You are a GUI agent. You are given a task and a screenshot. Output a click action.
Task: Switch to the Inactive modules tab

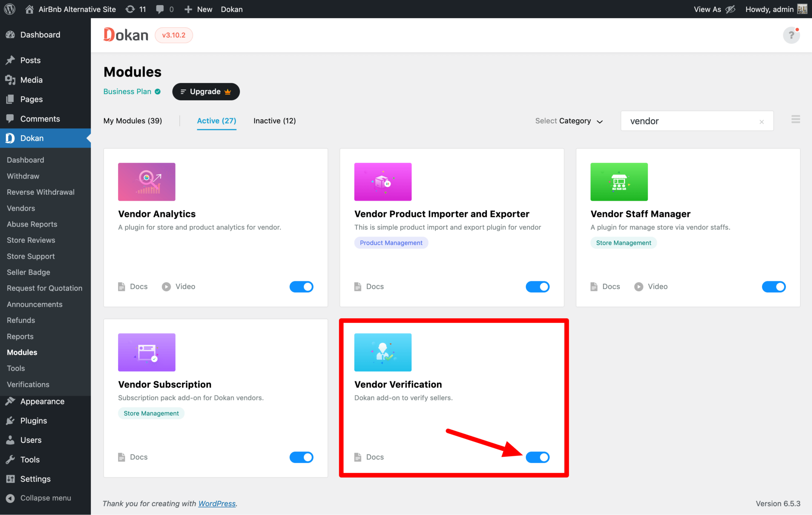[x=274, y=121]
